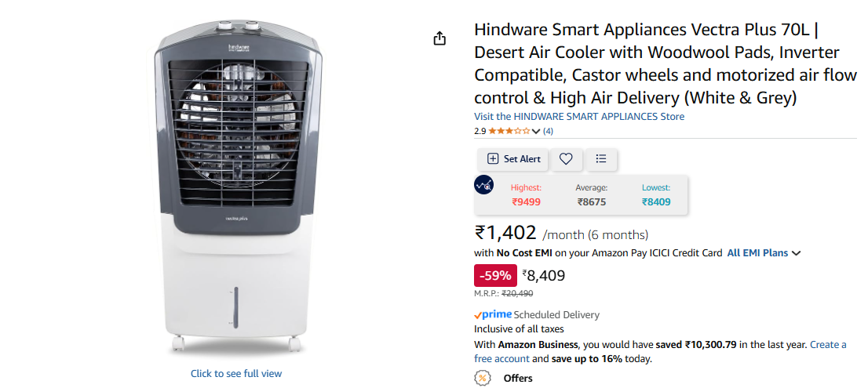Open the All EMI Plans chevron arrow

[x=796, y=254]
